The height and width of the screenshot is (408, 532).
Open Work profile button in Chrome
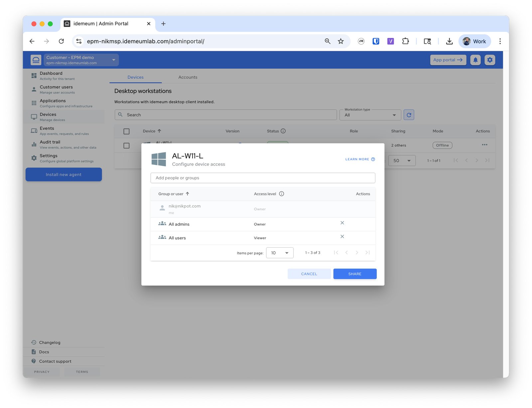tap(474, 41)
